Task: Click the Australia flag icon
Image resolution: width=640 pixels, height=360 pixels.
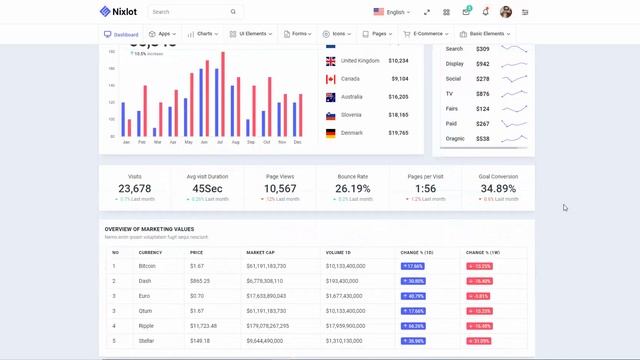Action: click(x=331, y=97)
